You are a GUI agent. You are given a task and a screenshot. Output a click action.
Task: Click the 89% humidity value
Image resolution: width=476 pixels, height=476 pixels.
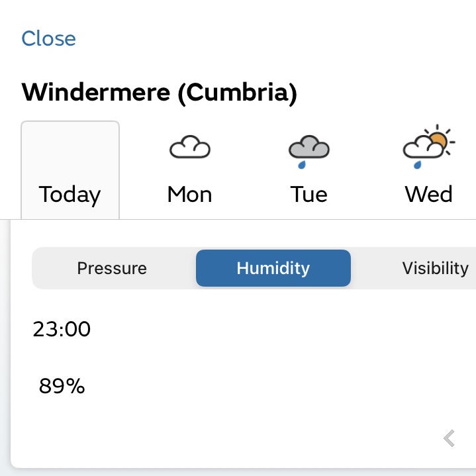pos(62,386)
